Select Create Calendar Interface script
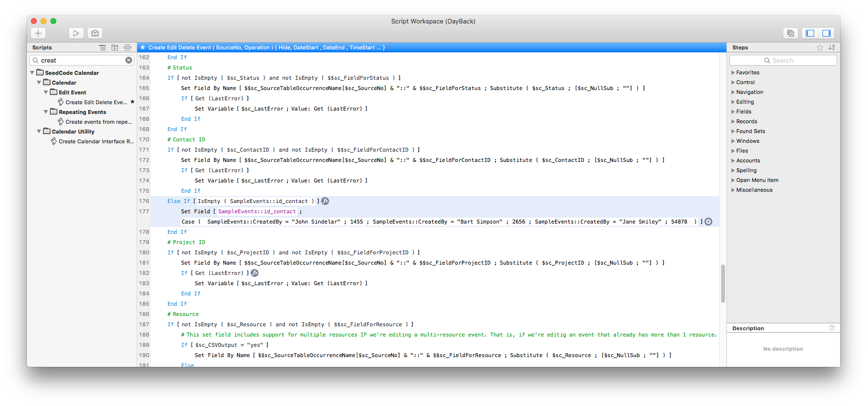The width and height of the screenshot is (868, 406). (95, 141)
